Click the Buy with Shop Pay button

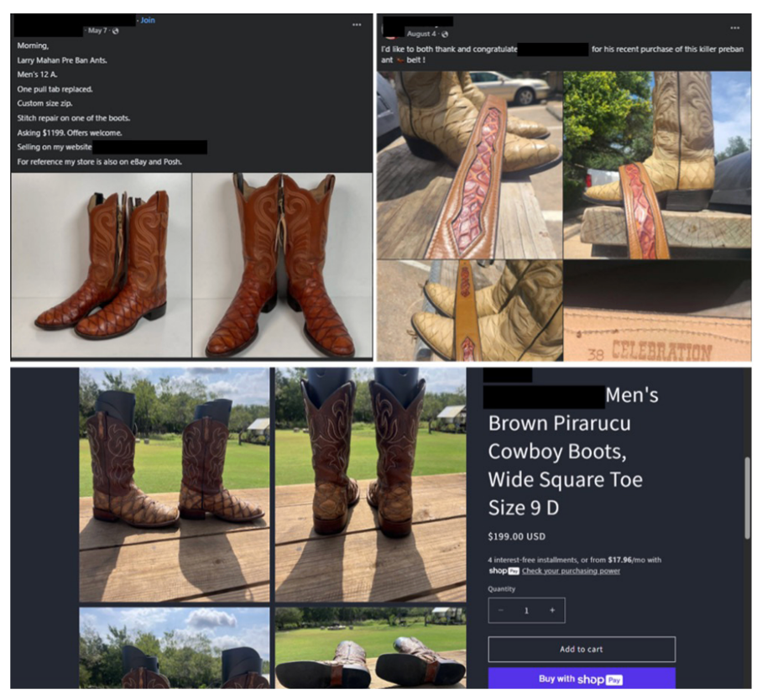(x=581, y=678)
